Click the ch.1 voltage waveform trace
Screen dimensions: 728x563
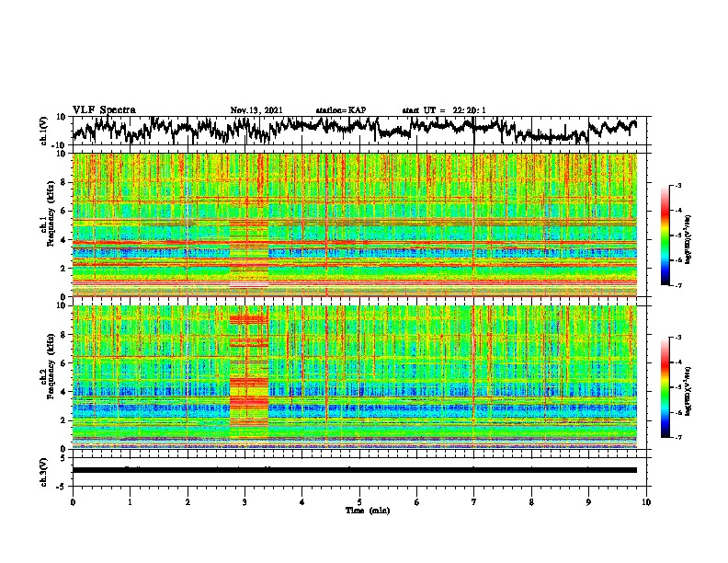pyautogui.click(x=355, y=131)
